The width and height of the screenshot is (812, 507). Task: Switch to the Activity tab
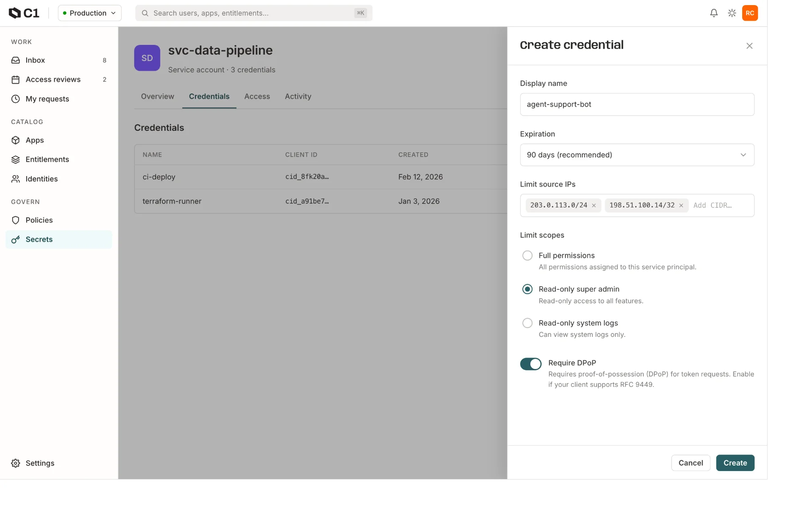click(x=298, y=96)
